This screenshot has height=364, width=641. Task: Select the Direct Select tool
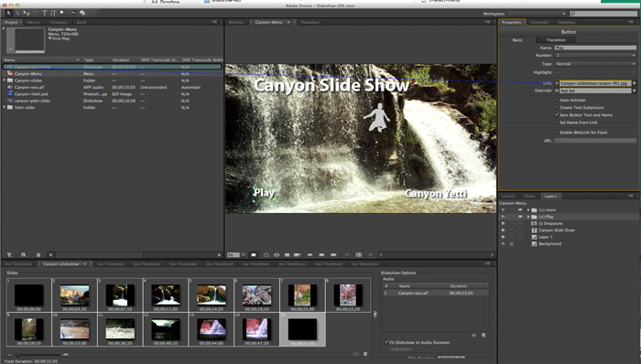coord(17,13)
